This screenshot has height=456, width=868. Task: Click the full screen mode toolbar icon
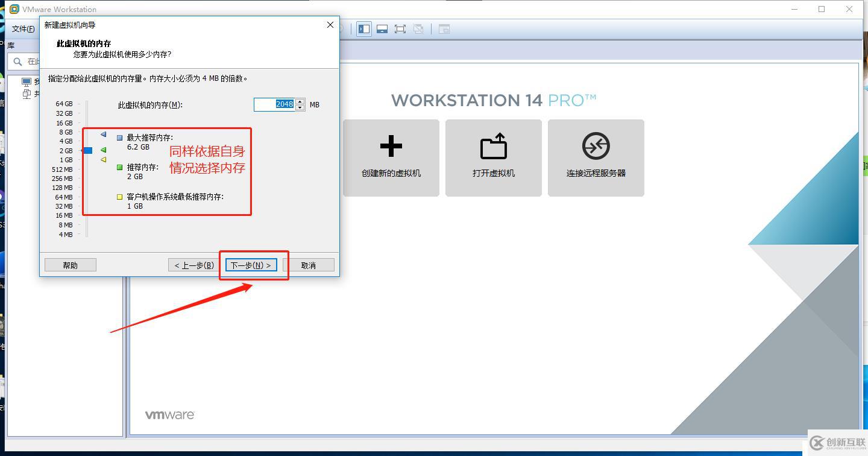coord(400,28)
